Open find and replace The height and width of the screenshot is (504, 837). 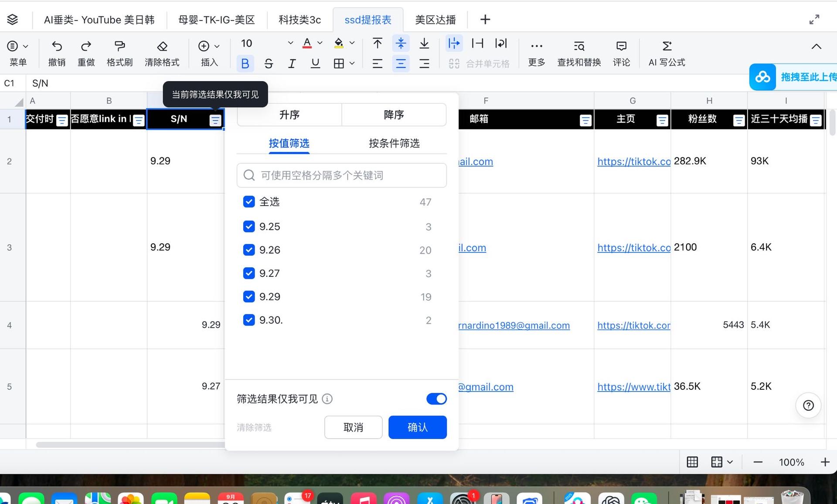(x=579, y=53)
